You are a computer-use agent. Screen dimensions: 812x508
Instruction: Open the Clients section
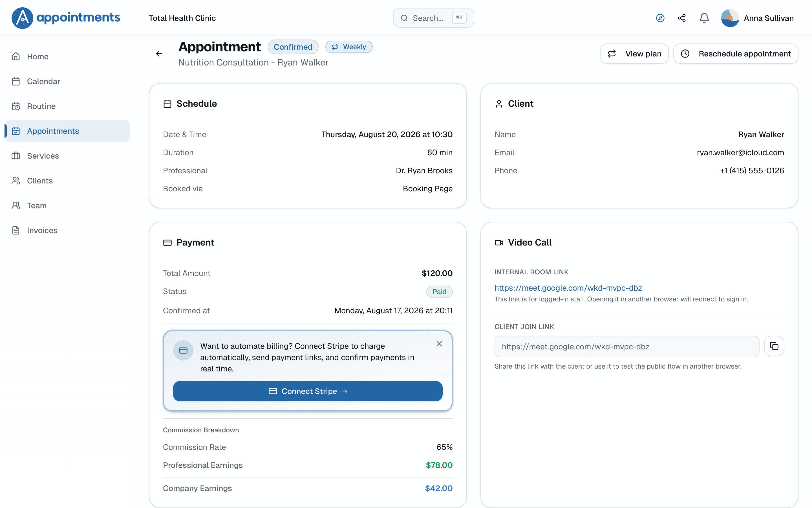click(67, 181)
